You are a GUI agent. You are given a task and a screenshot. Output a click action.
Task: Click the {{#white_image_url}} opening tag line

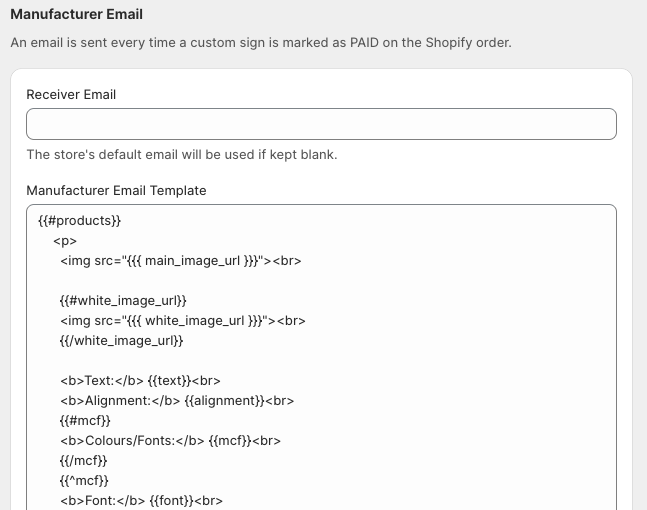click(123, 300)
